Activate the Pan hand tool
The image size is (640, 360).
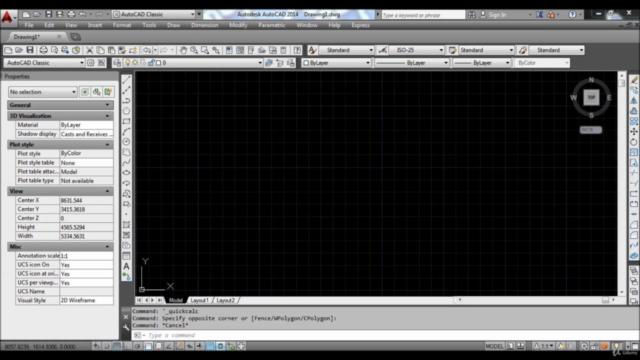click(183, 50)
